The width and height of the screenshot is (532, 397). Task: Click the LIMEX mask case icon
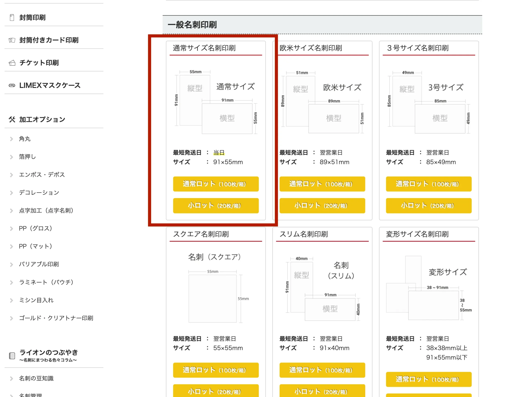pos(12,85)
